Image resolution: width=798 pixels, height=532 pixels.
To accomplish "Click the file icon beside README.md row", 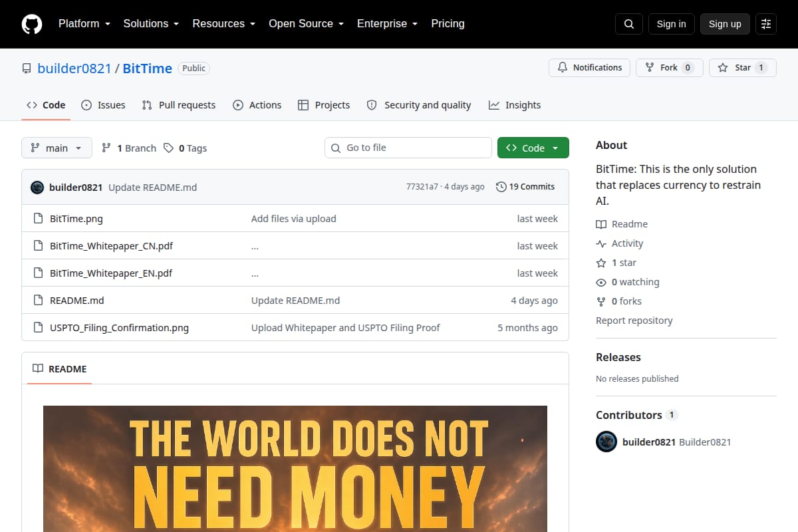I will 38,301.
